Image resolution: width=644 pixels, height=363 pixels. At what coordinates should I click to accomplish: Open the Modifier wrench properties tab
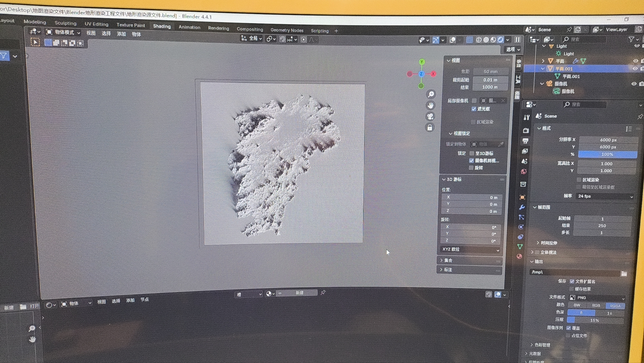(522, 207)
